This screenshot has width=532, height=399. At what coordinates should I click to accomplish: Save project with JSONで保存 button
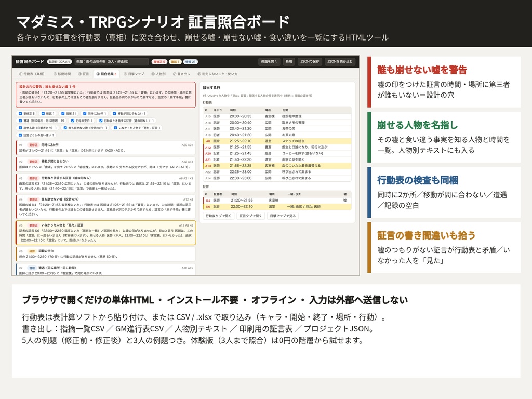pyautogui.click(x=310, y=61)
